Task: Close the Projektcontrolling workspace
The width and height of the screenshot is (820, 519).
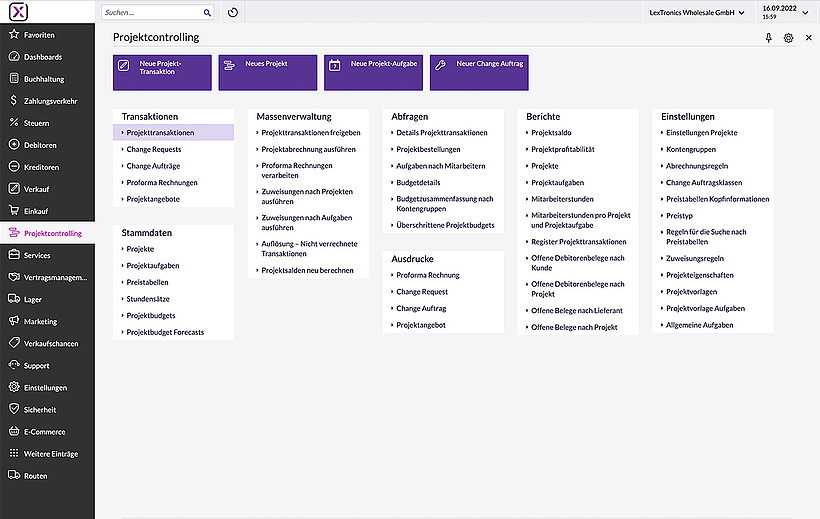Action: tap(808, 38)
